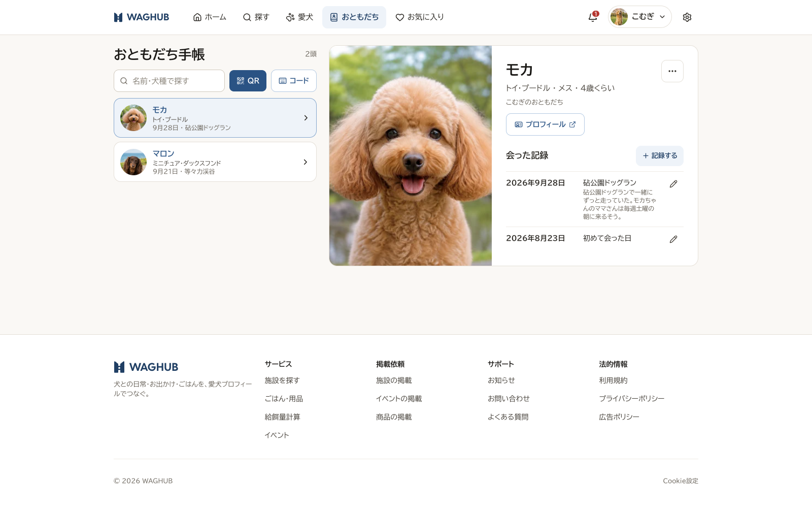The width and height of the screenshot is (812, 508).
Task: Click the 記録する button
Action: click(x=660, y=156)
